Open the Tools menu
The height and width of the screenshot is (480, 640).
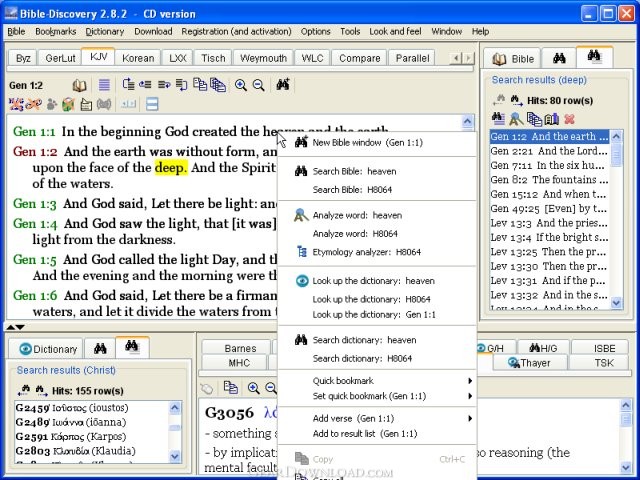click(x=350, y=31)
